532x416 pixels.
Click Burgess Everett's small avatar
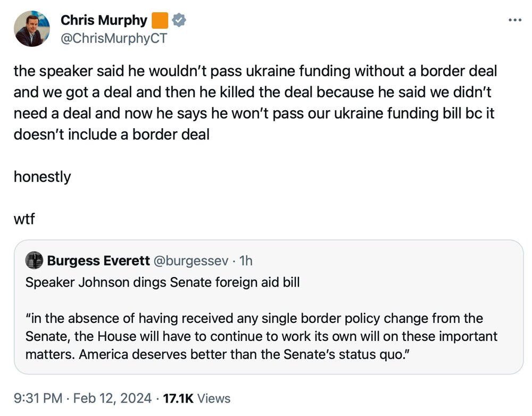35,260
